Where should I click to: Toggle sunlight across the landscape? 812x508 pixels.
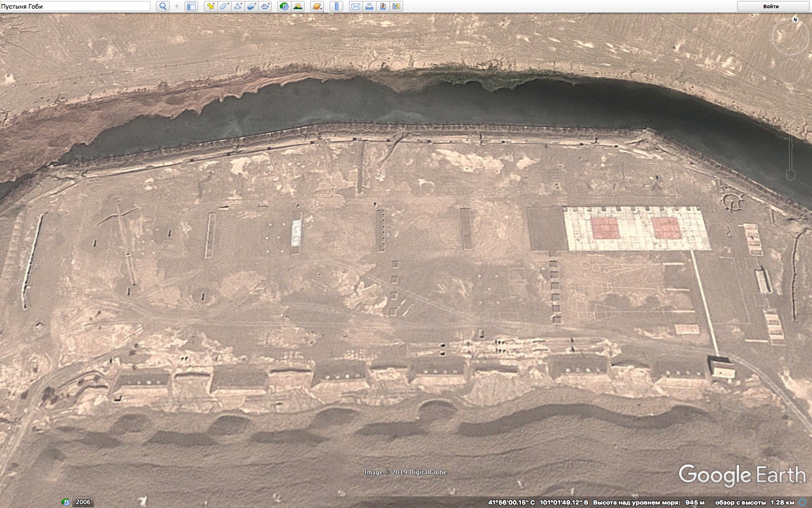(298, 6)
